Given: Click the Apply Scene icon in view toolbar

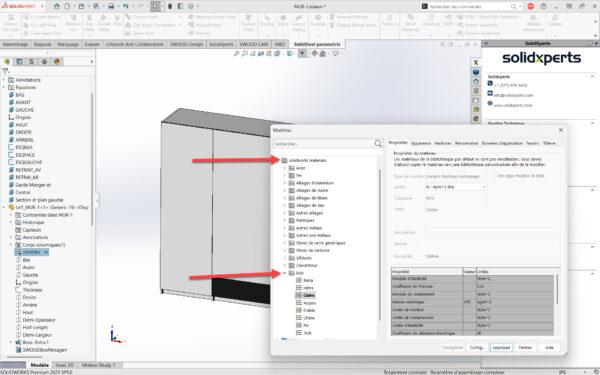Looking at the screenshot, I should pos(323,54).
